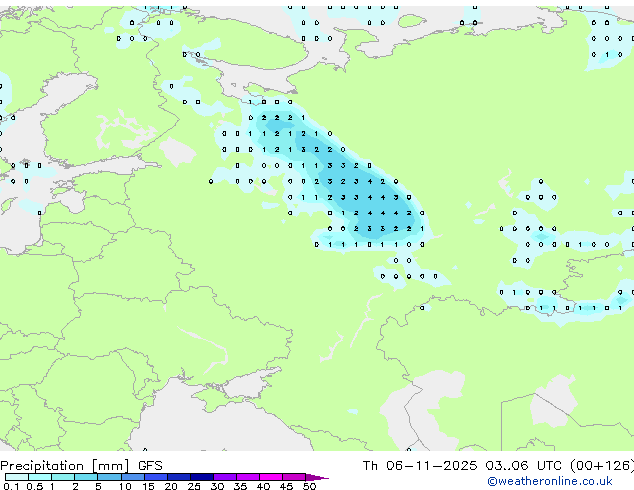The image size is (634, 490).
Task: Click the 'Precipitation' title text
Action: coord(42,466)
